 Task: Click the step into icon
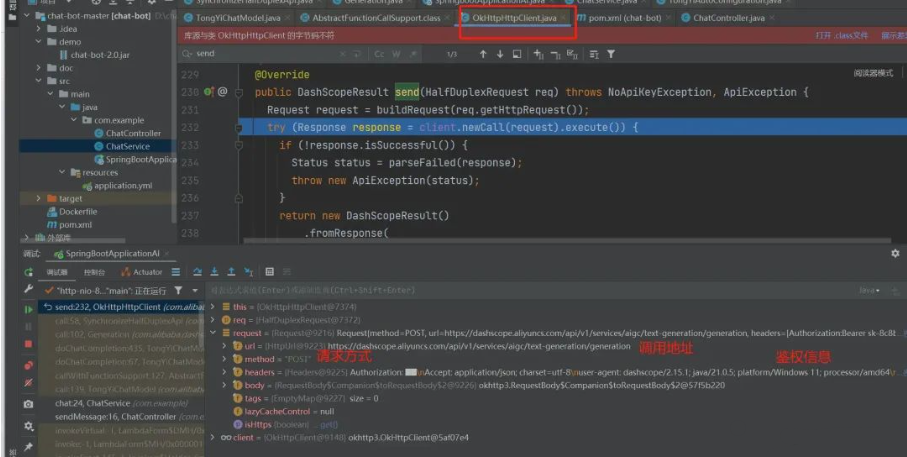coord(215,271)
